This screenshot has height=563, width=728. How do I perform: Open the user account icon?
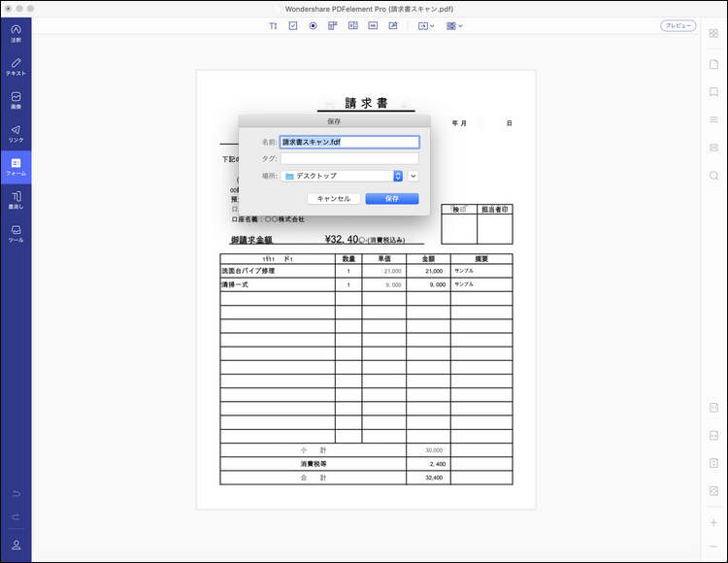[16, 545]
